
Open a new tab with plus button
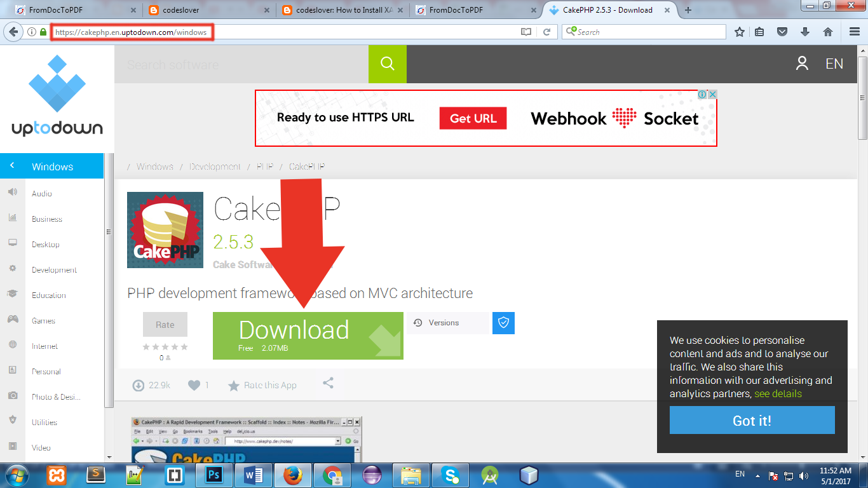point(688,10)
